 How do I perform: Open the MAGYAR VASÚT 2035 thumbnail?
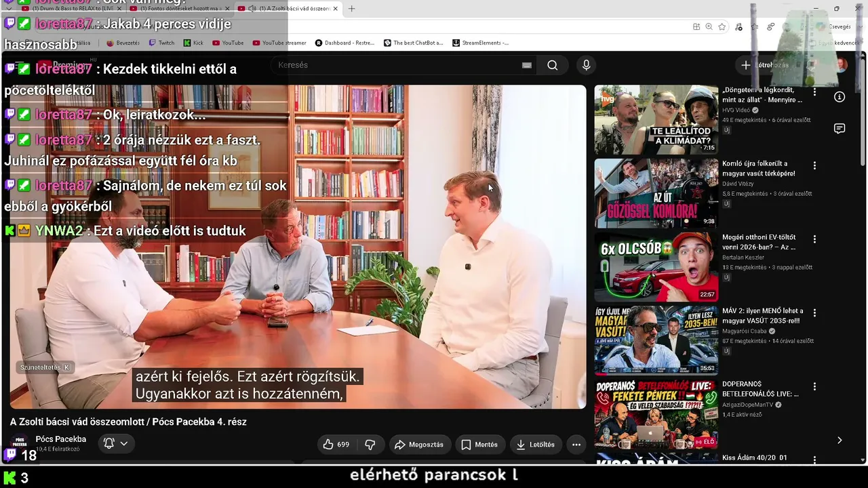656,341
